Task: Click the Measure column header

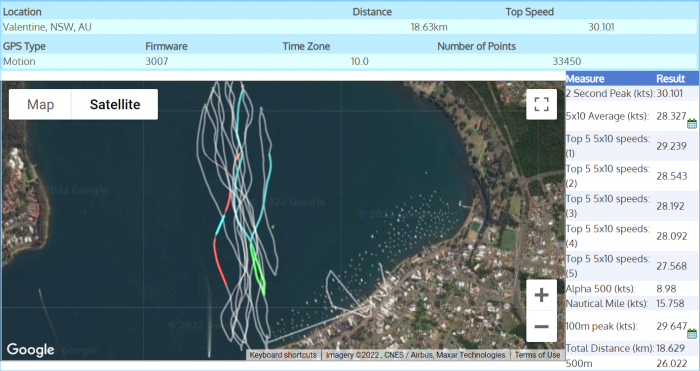Action: click(585, 79)
